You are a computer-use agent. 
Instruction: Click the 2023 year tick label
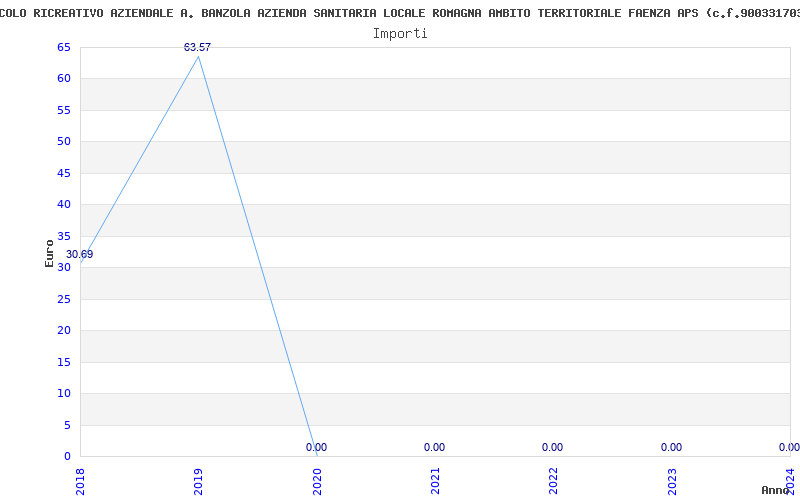(672, 481)
